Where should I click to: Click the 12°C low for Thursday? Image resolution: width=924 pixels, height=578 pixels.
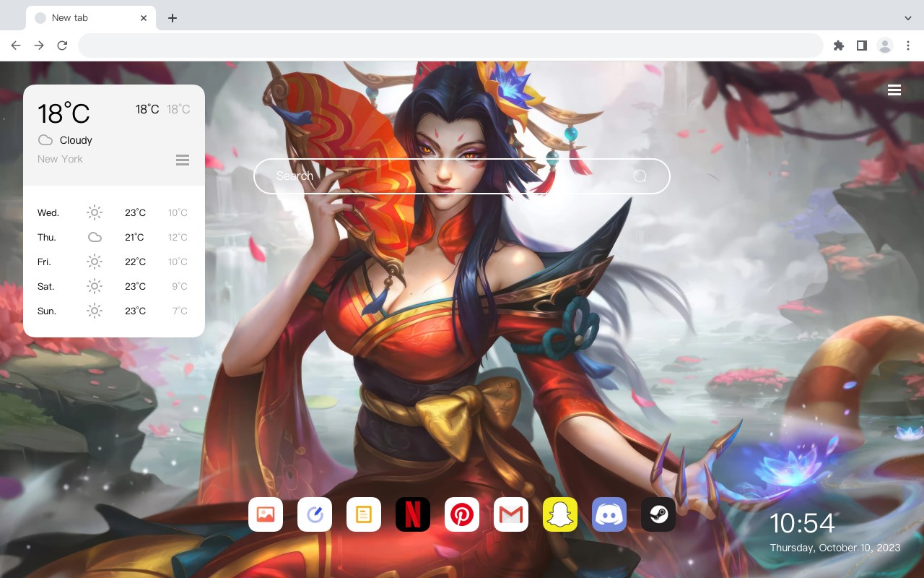coord(178,238)
